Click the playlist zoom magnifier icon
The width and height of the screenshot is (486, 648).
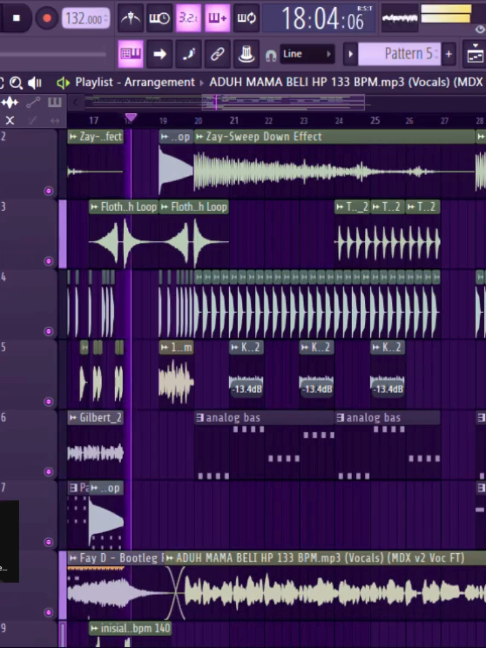[x=16, y=83]
